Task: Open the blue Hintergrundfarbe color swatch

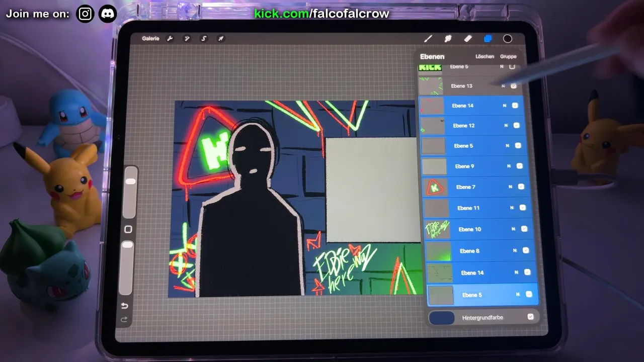Action: (442, 317)
